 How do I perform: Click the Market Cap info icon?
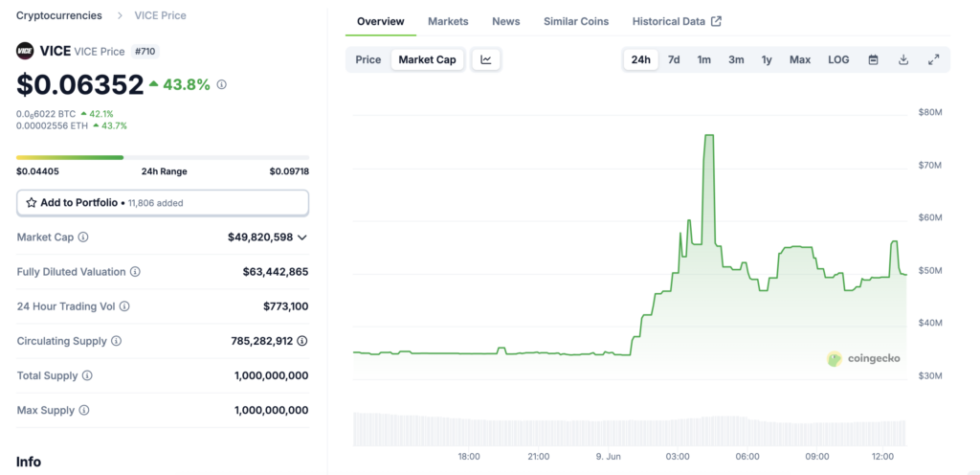tap(83, 237)
